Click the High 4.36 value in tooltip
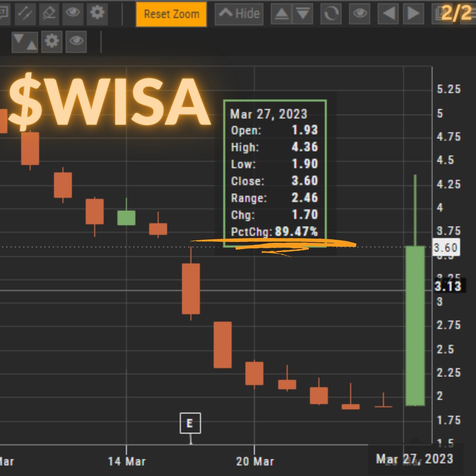This screenshot has width=476, height=476. [305, 147]
